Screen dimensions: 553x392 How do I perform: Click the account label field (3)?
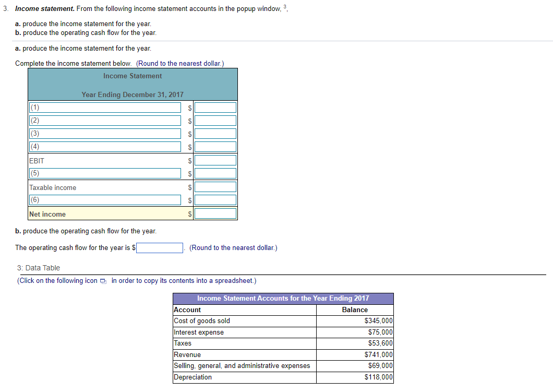tap(104, 133)
